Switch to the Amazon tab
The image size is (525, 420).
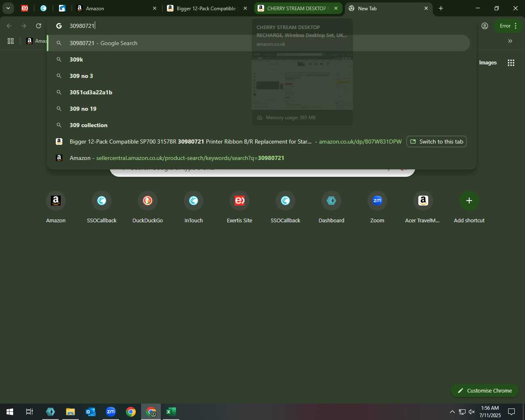(117, 8)
